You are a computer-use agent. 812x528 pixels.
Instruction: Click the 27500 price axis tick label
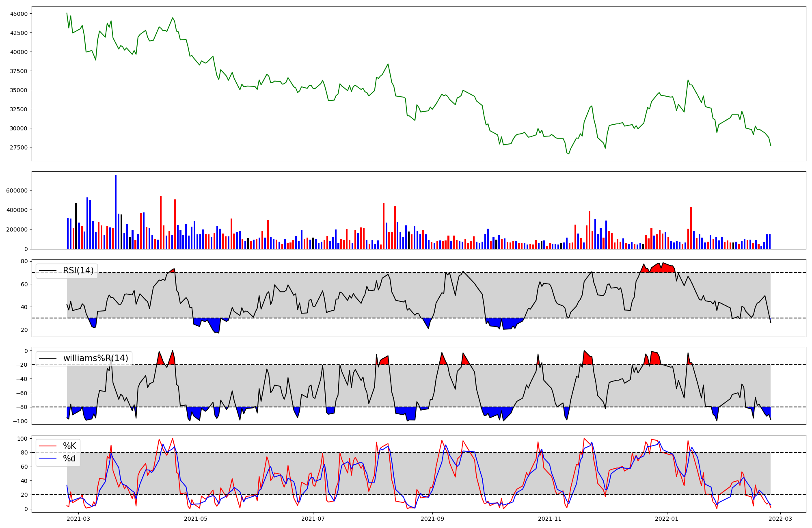(x=19, y=147)
